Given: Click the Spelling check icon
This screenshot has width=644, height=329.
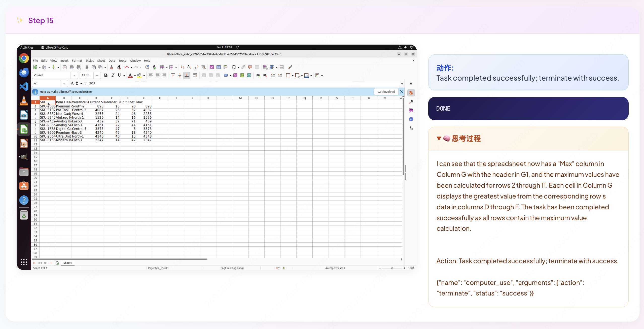Looking at the screenshot, I should (154, 67).
